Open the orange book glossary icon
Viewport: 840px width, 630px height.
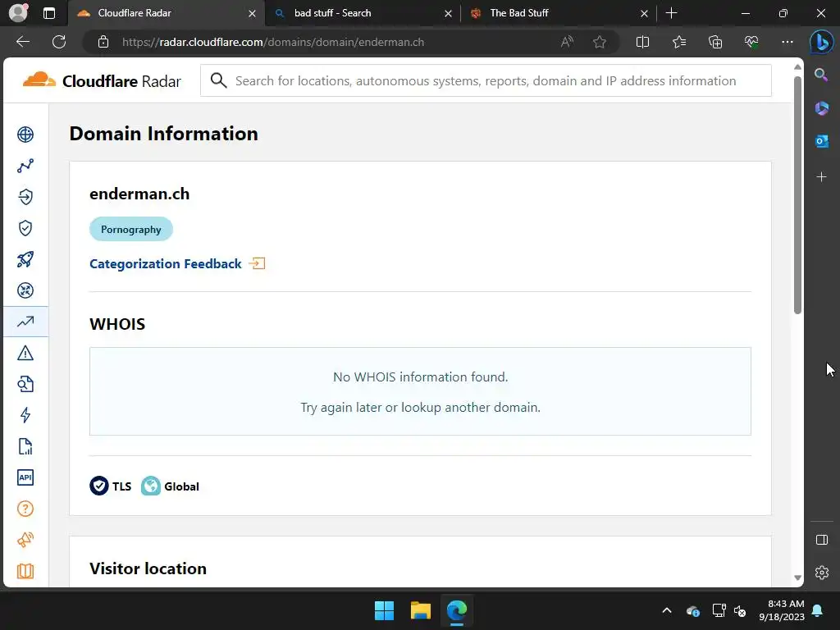pos(25,571)
